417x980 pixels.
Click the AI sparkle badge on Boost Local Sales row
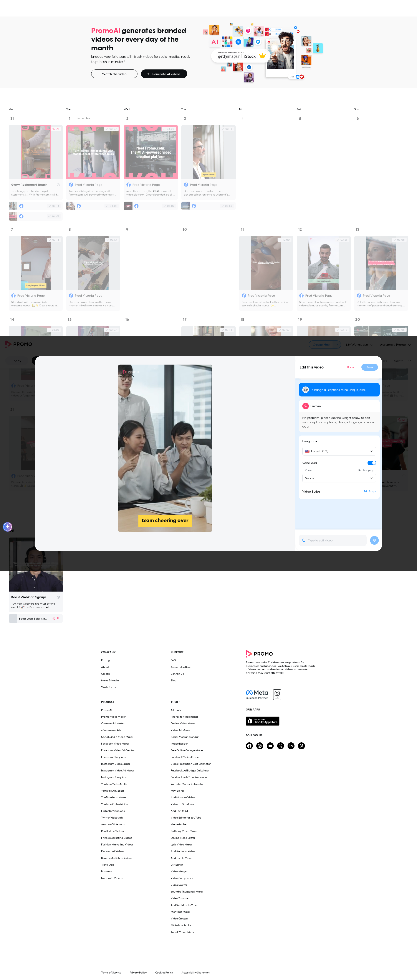click(x=56, y=619)
